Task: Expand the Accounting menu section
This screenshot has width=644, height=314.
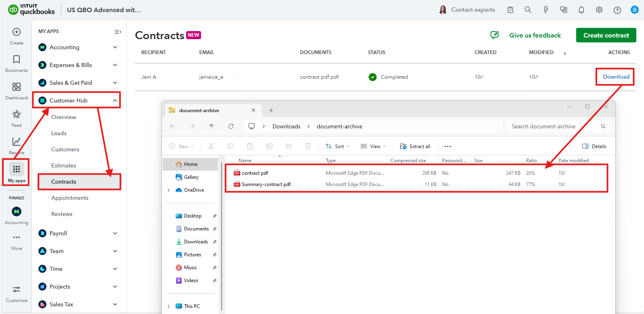Action: (115, 47)
